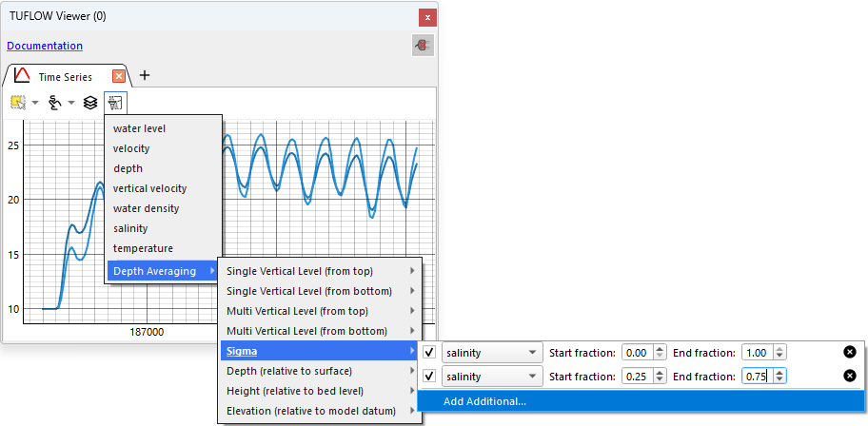Close the Time Series tab
The width and height of the screenshot is (868, 426).
119,76
